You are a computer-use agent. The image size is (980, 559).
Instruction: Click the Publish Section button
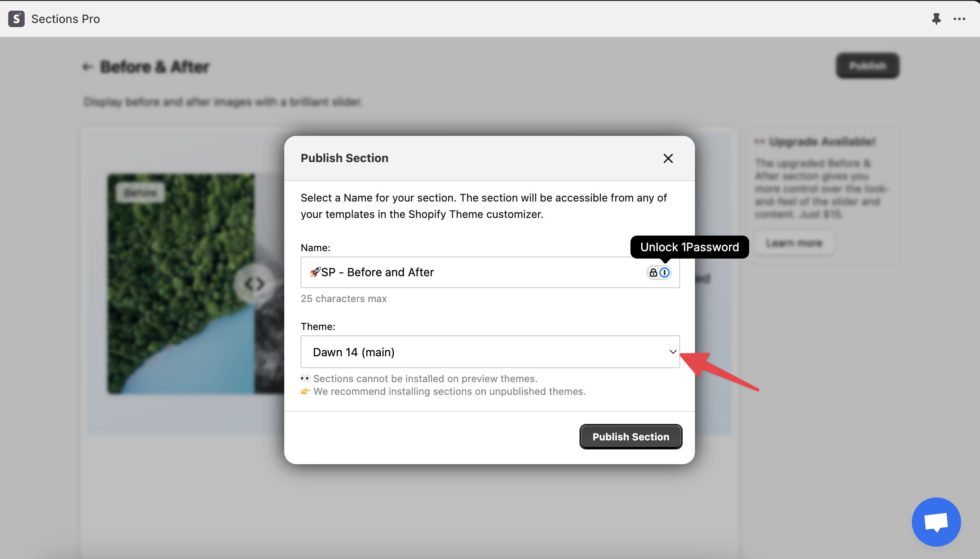click(x=630, y=437)
